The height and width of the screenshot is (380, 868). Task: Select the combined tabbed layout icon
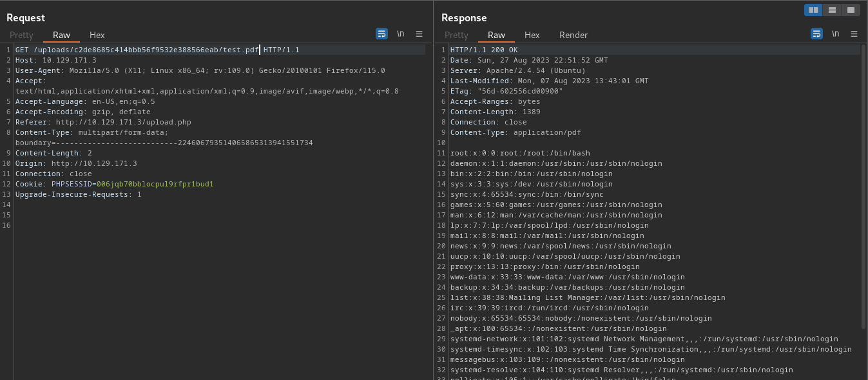(x=851, y=10)
